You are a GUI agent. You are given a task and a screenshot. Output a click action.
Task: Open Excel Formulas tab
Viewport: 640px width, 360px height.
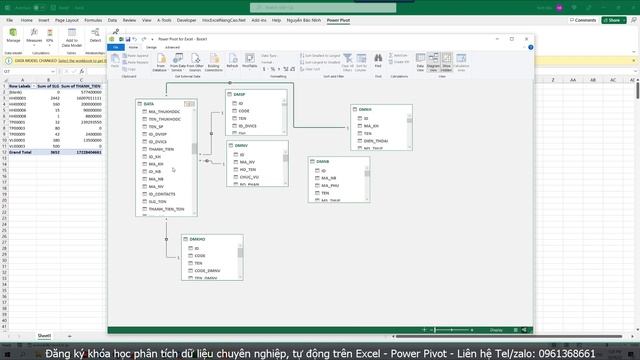[x=93, y=20]
